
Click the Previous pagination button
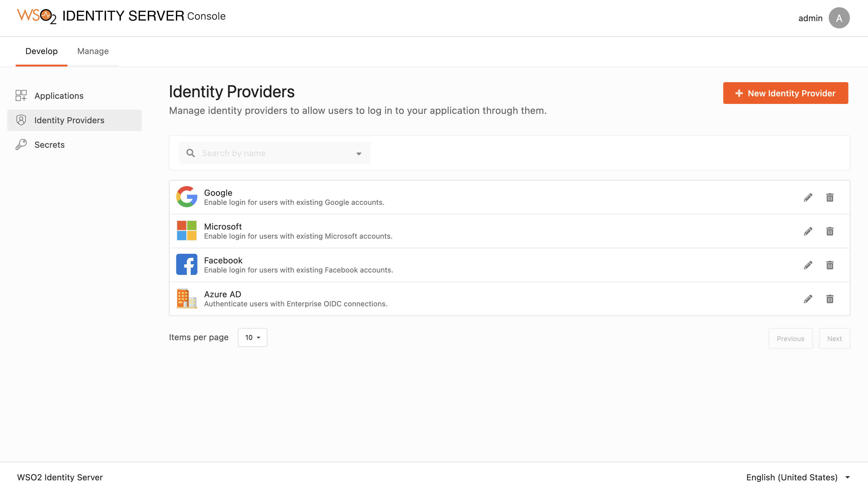point(791,338)
